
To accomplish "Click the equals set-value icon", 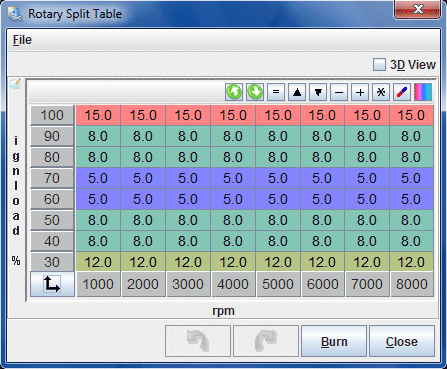I will (x=276, y=92).
